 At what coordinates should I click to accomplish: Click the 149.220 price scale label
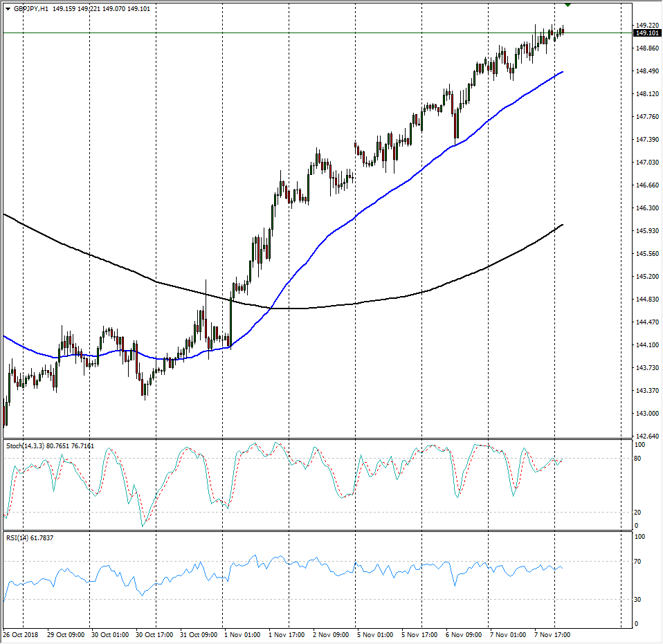click(x=647, y=25)
